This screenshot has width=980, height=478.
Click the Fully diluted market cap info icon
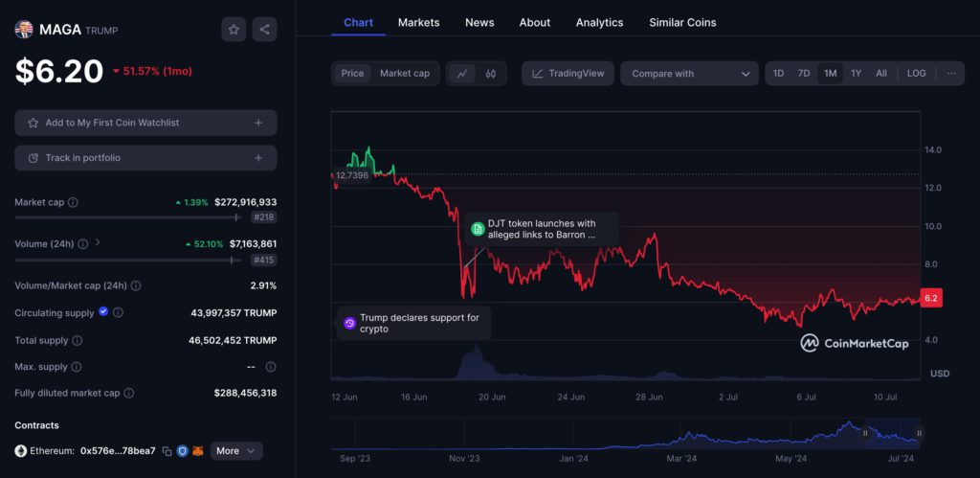pyautogui.click(x=129, y=394)
